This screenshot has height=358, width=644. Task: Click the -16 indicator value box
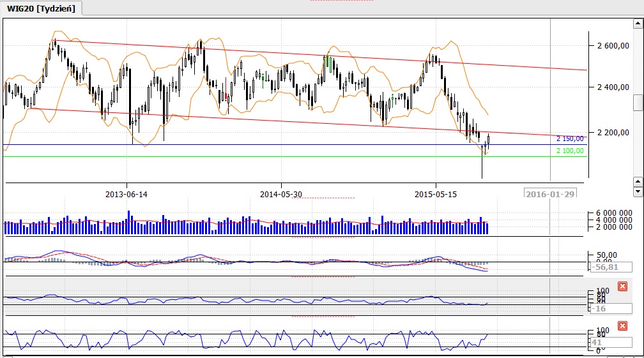click(x=602, y=309)
